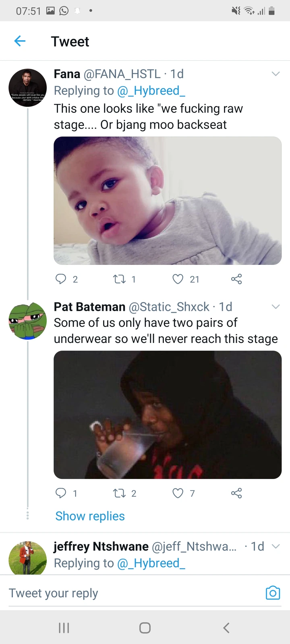Screen dimensions: 290x644
Task: Retweet Fana's tweet
Action: [119, 279]
